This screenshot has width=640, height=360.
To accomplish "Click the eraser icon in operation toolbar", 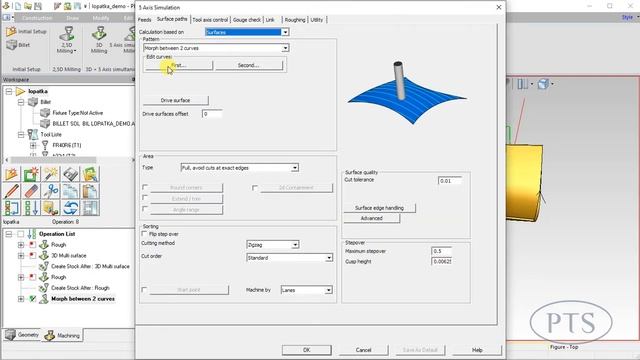I will tap(31, 191).
